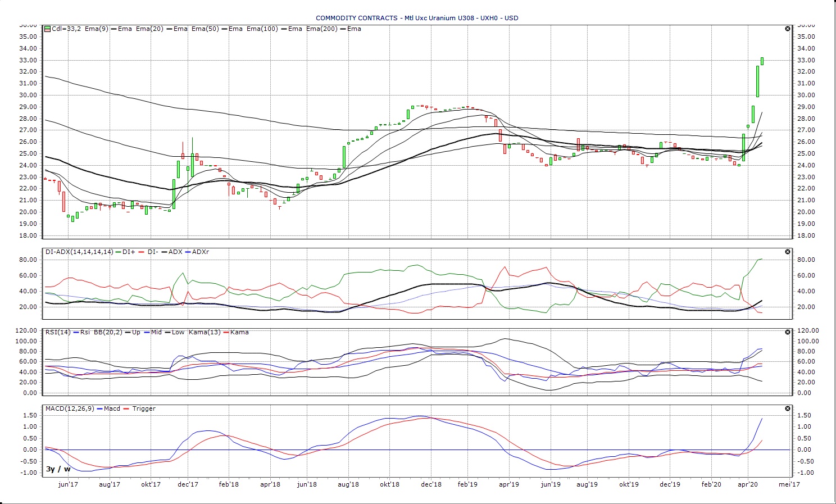The image size is (836, 504).
Task: Click the mei'17 date axis label
Action: click(x=789, y=484)
